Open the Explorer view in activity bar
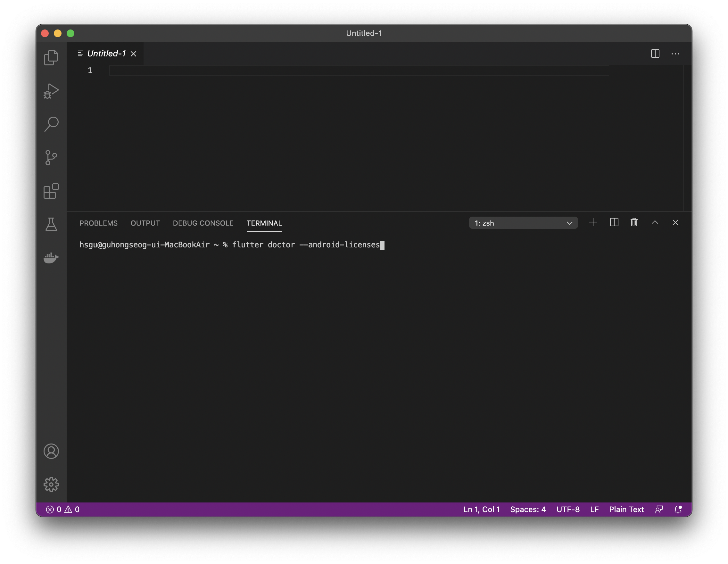 tap(51, 57)
